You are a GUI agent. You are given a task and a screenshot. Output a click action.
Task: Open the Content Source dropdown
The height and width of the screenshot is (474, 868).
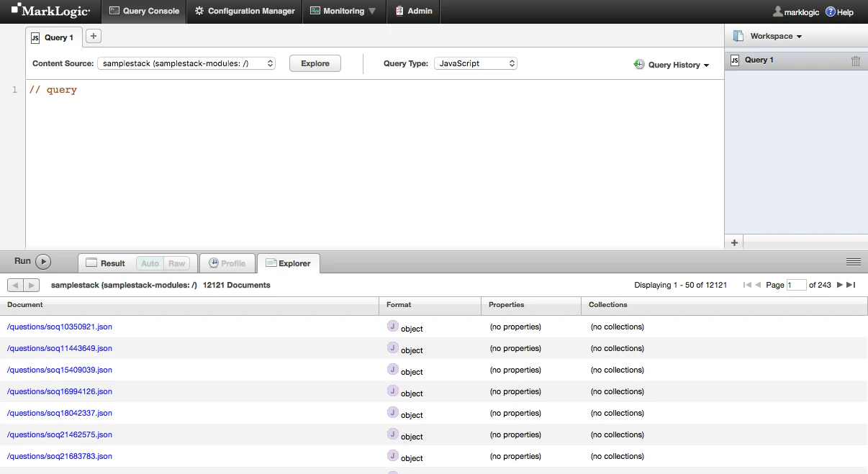pos(186,63)
